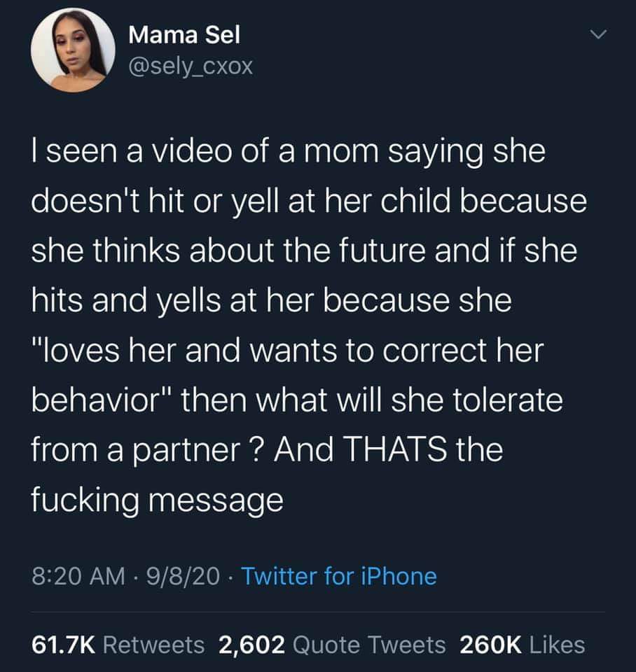Click the word "behavior" in the tweet

click(97, 400)
